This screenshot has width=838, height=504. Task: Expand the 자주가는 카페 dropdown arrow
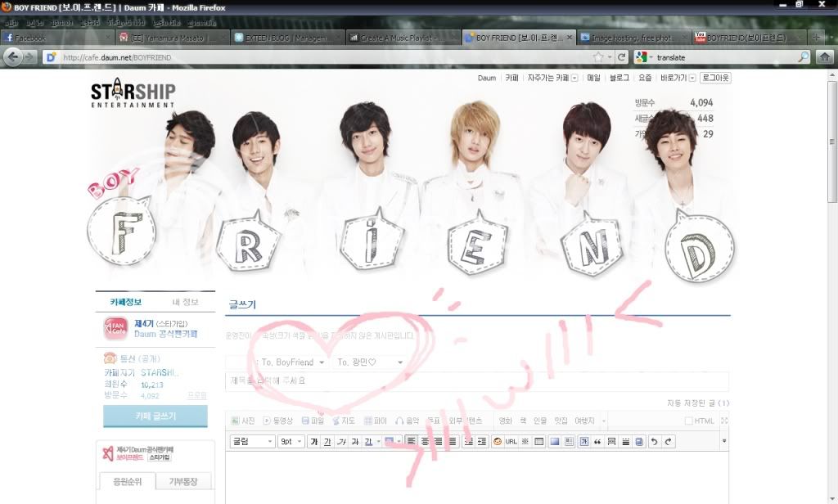coord(574,78)
